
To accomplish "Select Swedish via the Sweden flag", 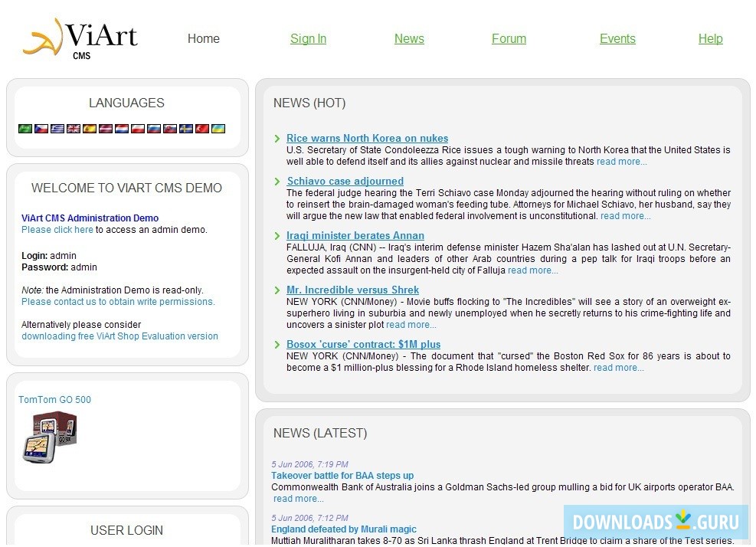I will click(186, 129).
